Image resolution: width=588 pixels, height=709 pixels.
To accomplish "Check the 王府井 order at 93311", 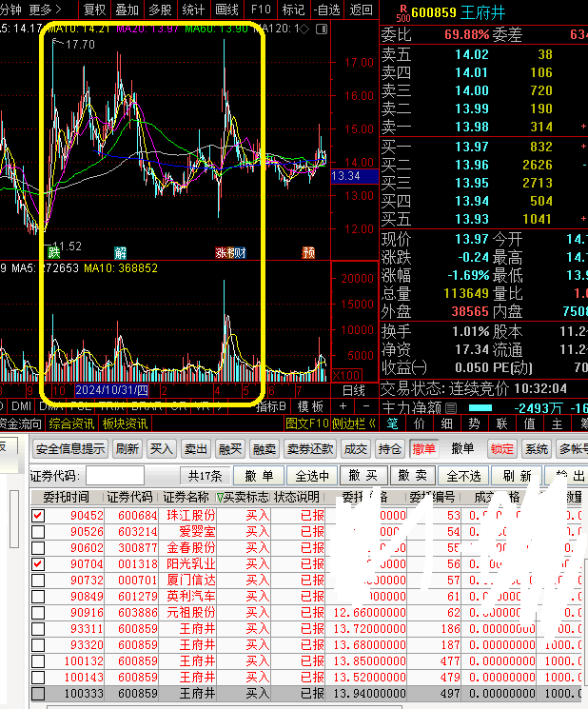I will (38, 629).
